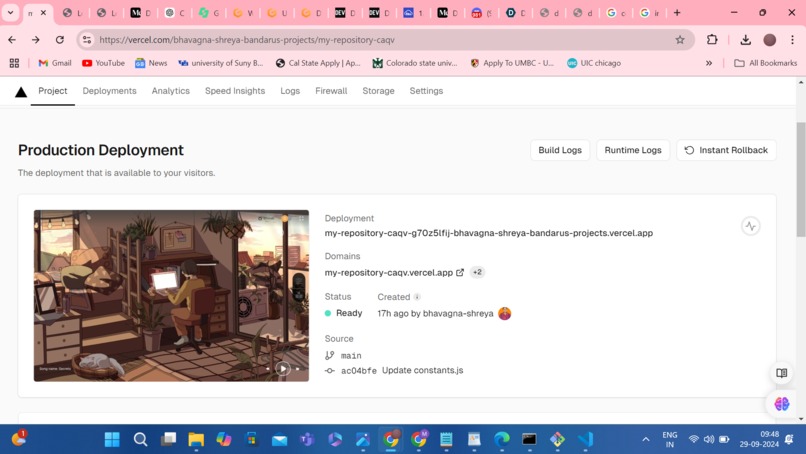Click the Vercel triangle logo
This screenshot has width=806, height=454.
click(x=21, y=92)
